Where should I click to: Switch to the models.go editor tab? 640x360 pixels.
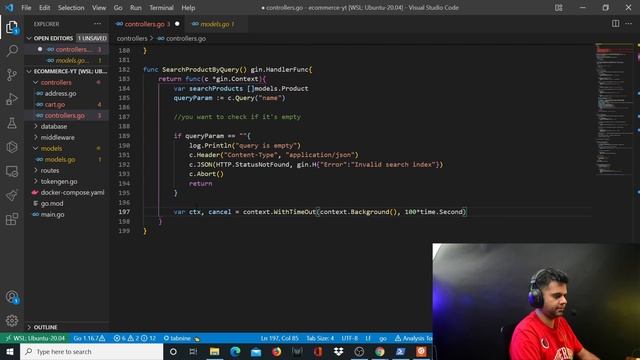pyautogui.click(x=215, y=24)
